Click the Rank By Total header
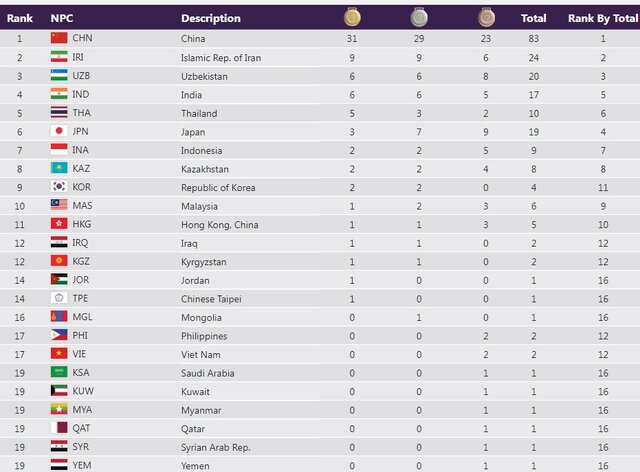640x472 pixels. pos(602,18)
